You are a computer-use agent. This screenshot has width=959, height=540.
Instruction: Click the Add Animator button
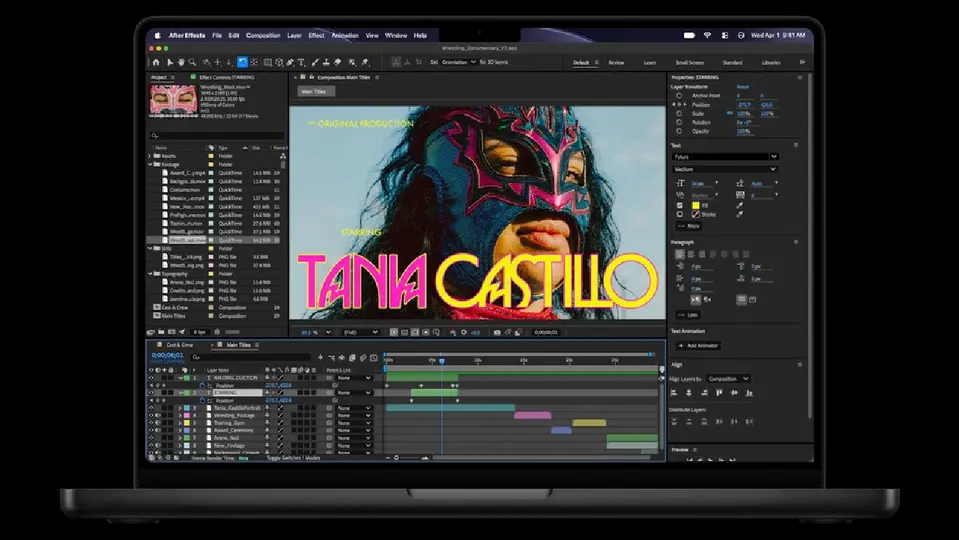click(x=698, y=346)
